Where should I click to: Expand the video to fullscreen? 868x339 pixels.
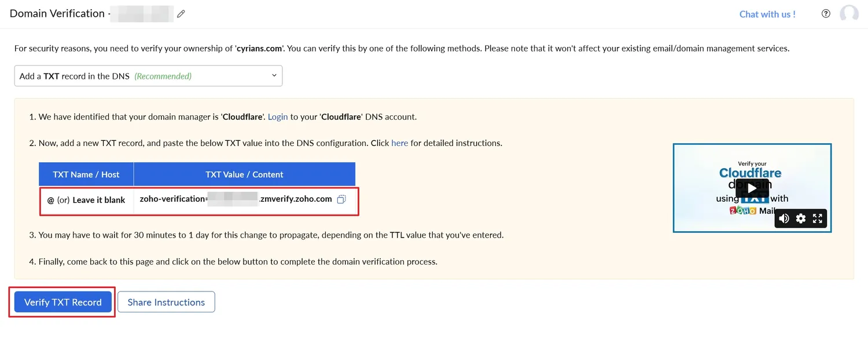(817, 218)
